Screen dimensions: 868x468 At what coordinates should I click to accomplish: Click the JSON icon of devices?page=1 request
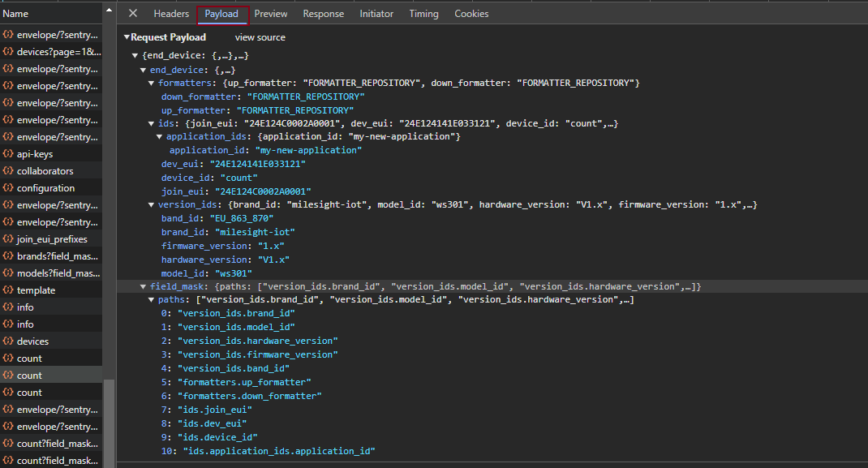[x=8, y=51]
